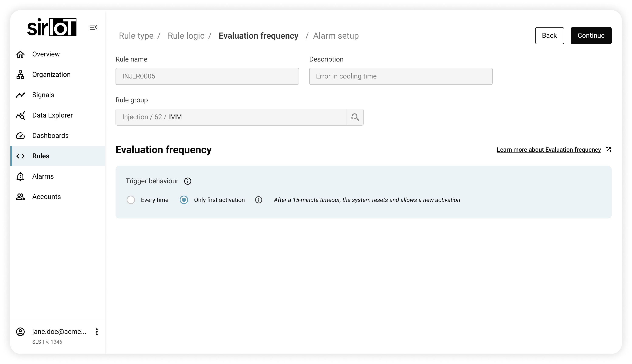
Task: Select the Every time radio option
Action: click(x=131, y=200)
